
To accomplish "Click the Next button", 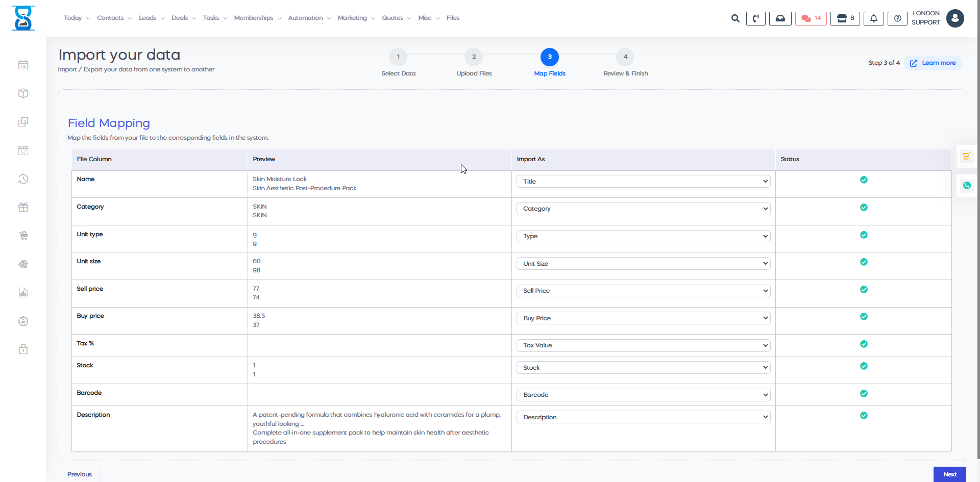I will tap(949, 474).
